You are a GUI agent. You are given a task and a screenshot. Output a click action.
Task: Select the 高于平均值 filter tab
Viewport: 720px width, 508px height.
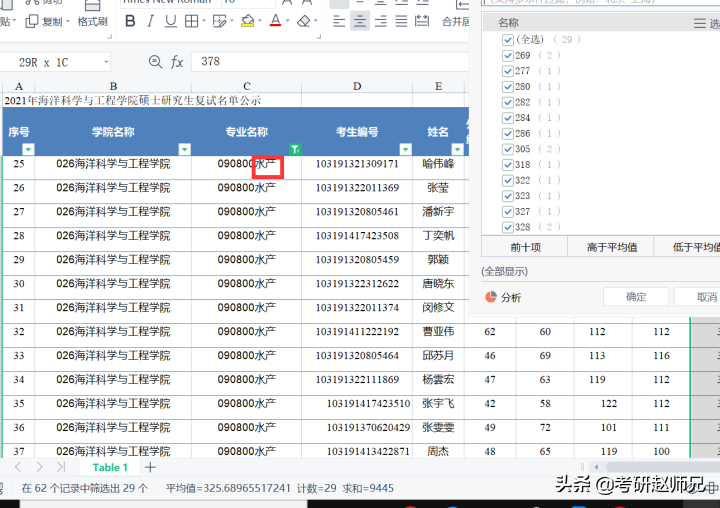612,247
